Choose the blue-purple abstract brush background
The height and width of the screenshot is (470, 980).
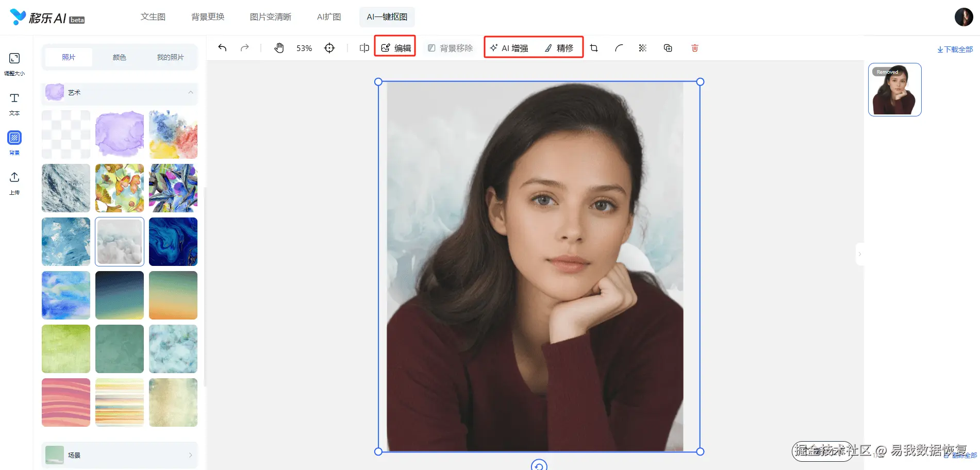[66, 295]
